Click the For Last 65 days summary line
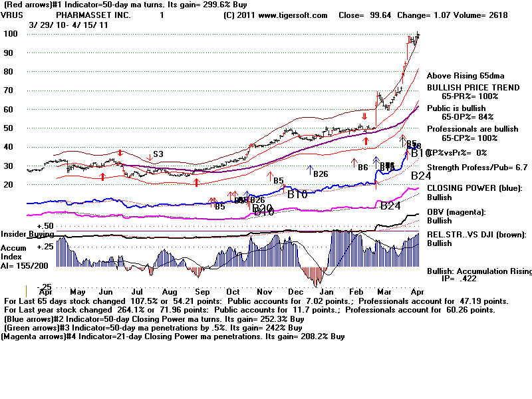 click(256, 301)
